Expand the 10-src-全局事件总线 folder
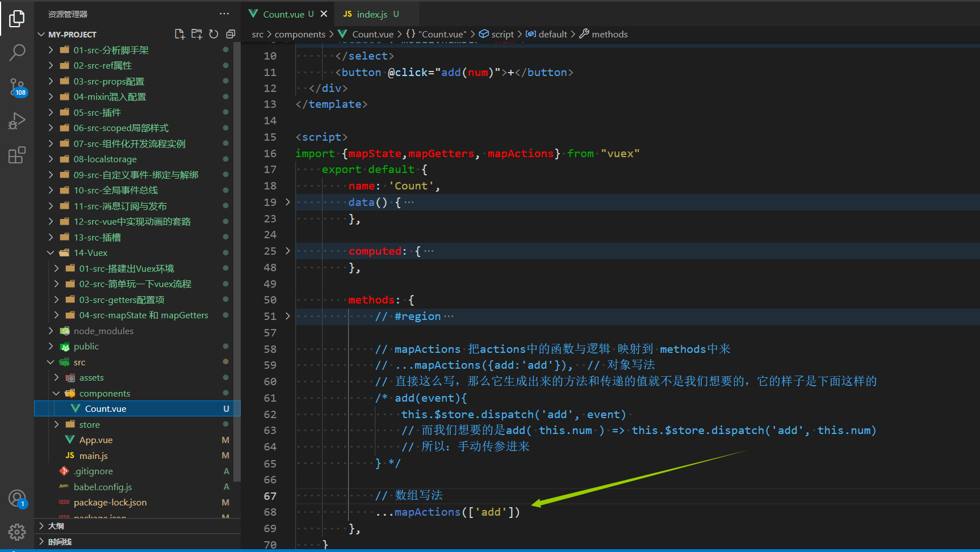Screen dimensions: 980x552 coord(51,190)
